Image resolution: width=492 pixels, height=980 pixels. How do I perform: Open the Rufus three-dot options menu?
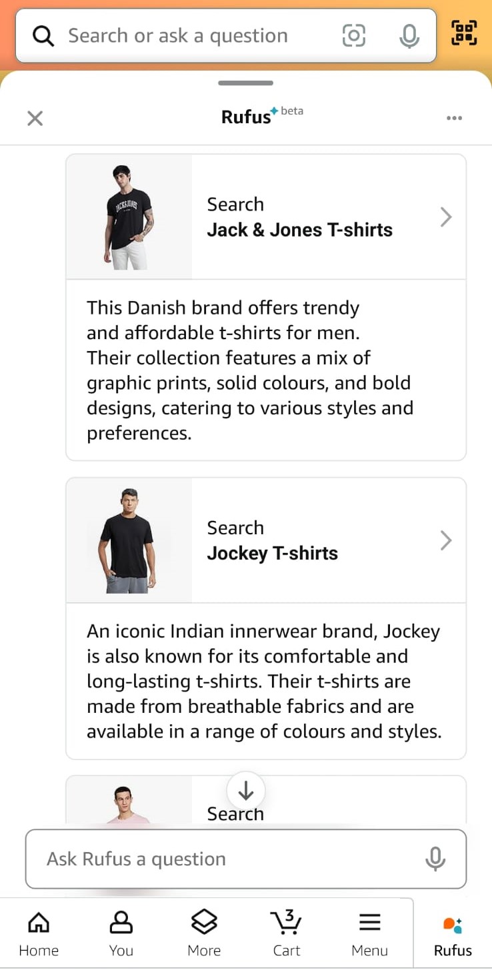point(454,119)
